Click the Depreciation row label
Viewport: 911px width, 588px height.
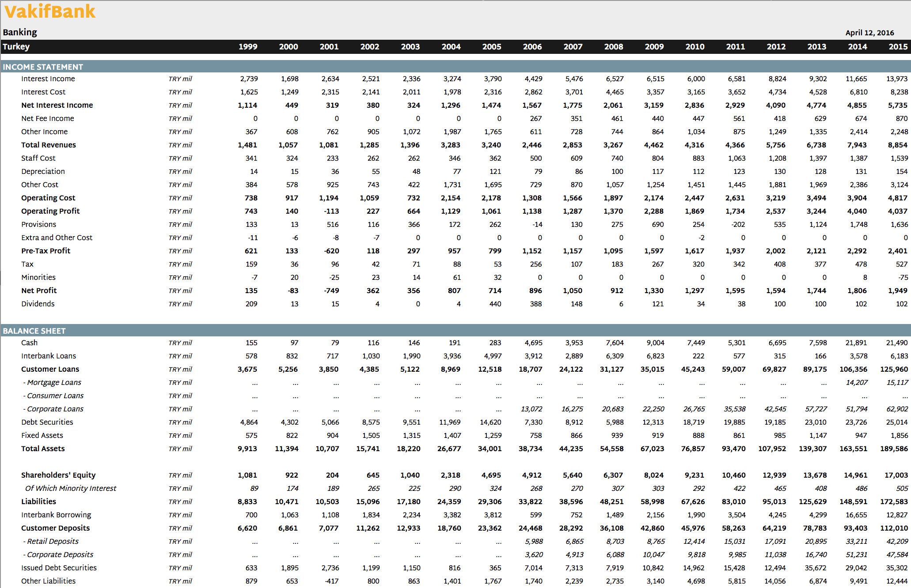43,171
